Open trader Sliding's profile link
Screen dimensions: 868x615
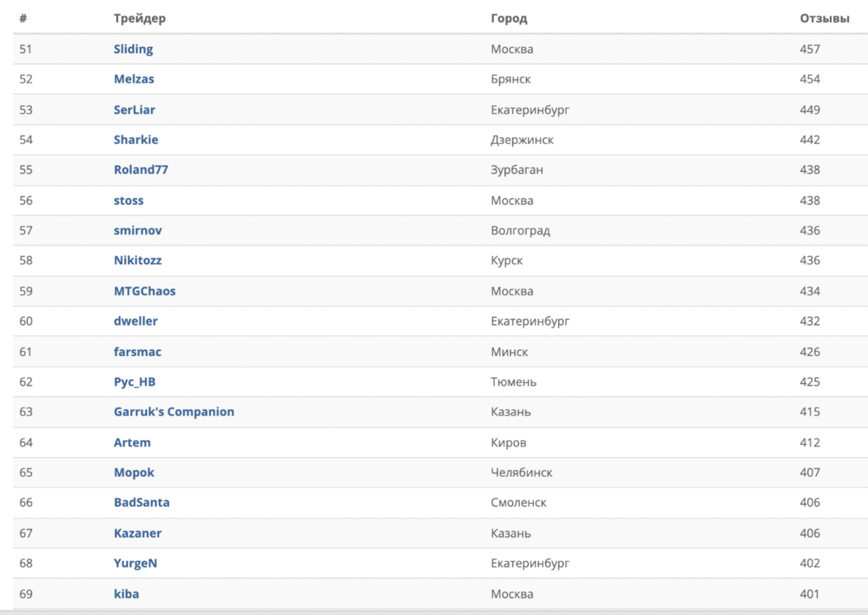133,50
